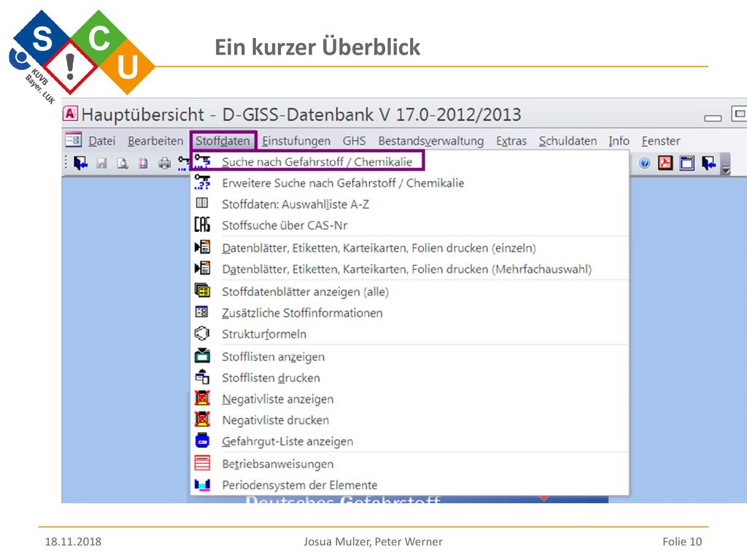Select Stoffdaten: Auswahlliste A-Z
The height and width of the screenshot is (560, 747).
tap(410, 204)
